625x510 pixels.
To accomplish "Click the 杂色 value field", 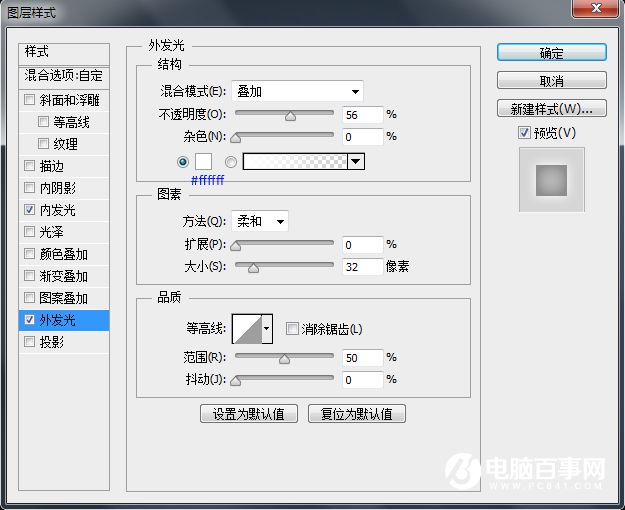I will coord(363,137).
